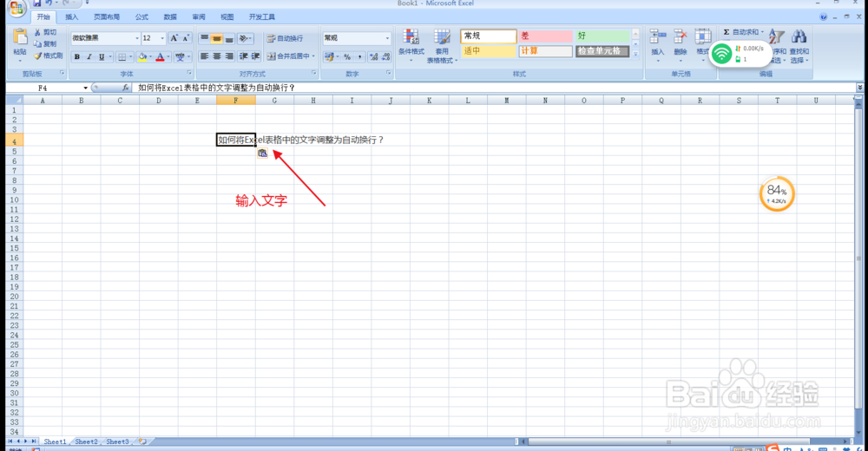Viewport: 868px width, 451px height.
Task: Click the phonetic guide (文) icon
Action: (180, 56)
